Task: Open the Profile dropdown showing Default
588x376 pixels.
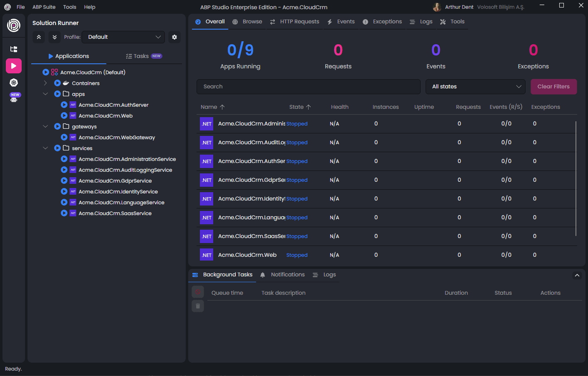Action: click(123, 37)
